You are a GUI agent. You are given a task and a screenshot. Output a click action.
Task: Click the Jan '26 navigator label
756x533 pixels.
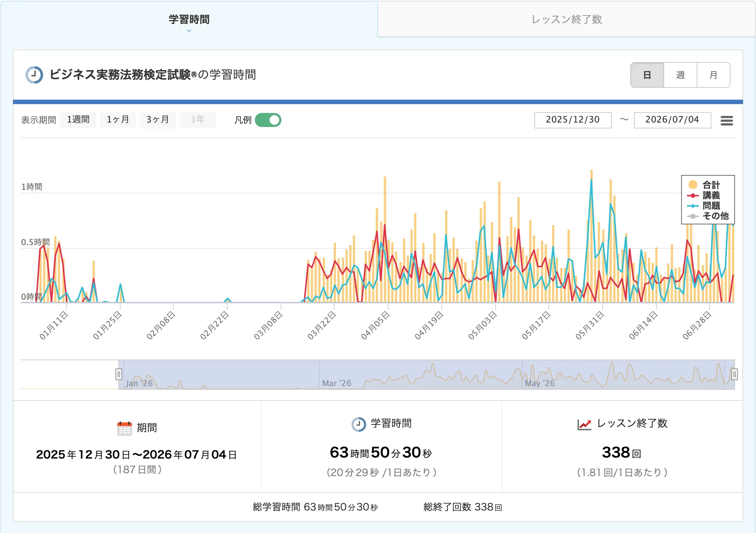pyautogui.click(x=139, y=383)
